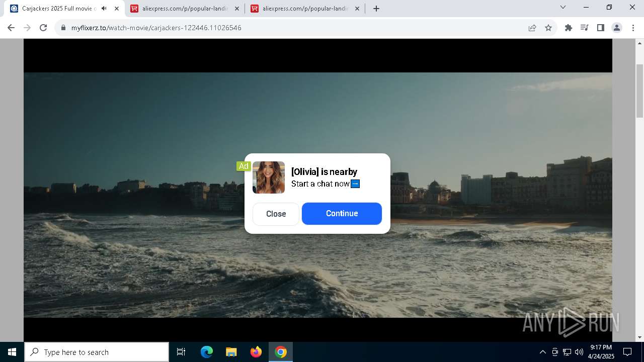Open Chrome Extensions puzzle icon
This screenshot has width=644, height=362.
click(569, 28)
